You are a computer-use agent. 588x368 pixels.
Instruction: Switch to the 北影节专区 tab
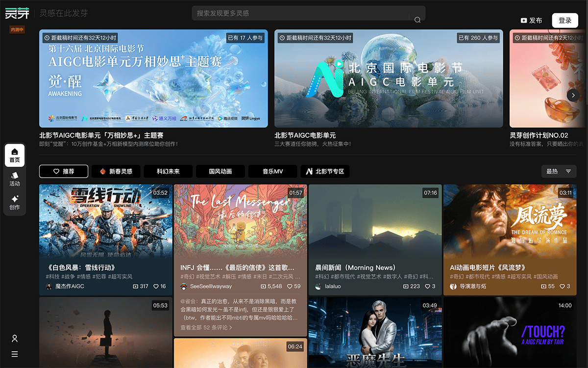[x=325, y=171]
